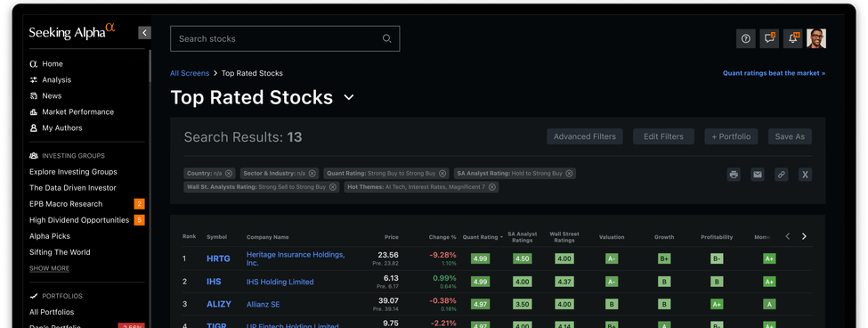Email the screen results via envelope icon

pos(758,175)
